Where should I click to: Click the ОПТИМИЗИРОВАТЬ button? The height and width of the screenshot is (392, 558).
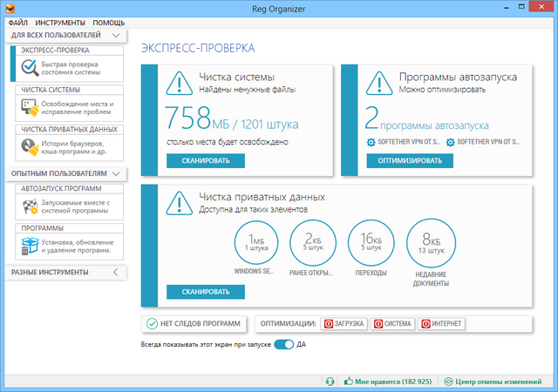410,161
